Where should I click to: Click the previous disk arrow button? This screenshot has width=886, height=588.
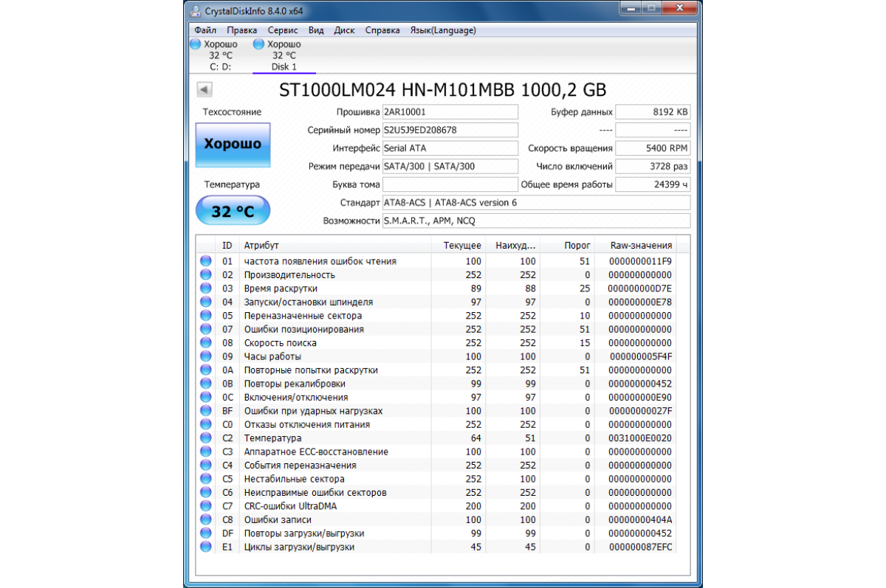pyautogui.click(x=205, y=90)
